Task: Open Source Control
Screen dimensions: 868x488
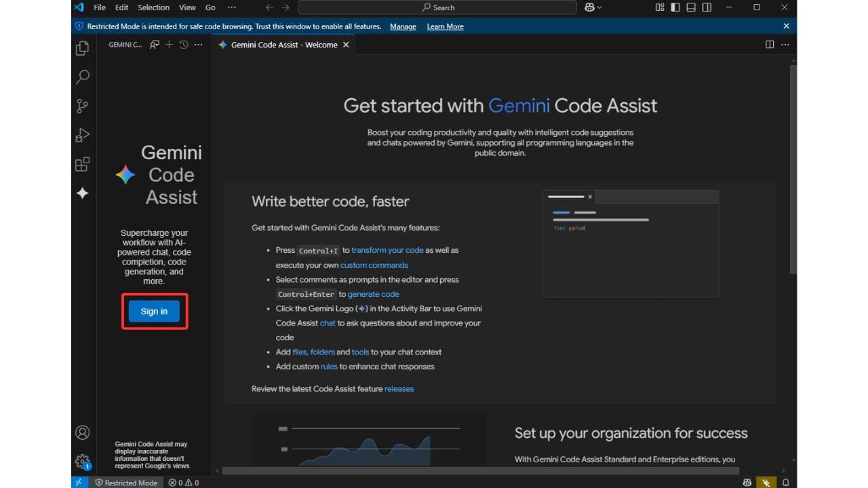Action: (x=82, y=106)
